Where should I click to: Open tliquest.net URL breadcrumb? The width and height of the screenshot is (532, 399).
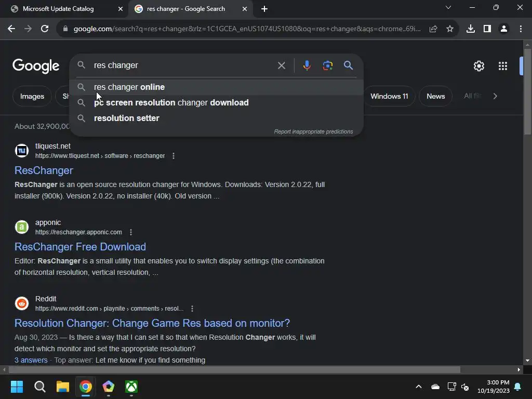tap(100, 156)
